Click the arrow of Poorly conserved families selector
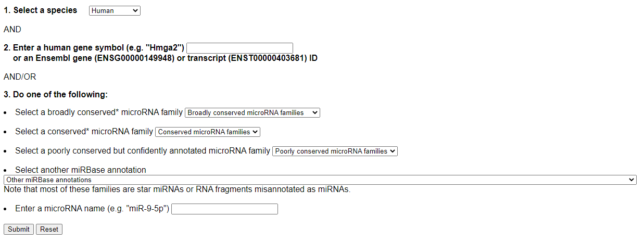The width and height of the screenshot is (644, 241). point(393,151)
